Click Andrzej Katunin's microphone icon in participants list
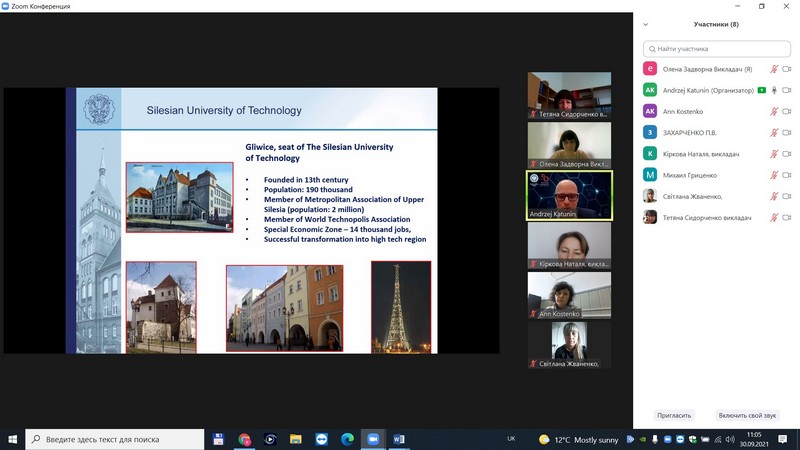800x450 pixels. [774, 90]
